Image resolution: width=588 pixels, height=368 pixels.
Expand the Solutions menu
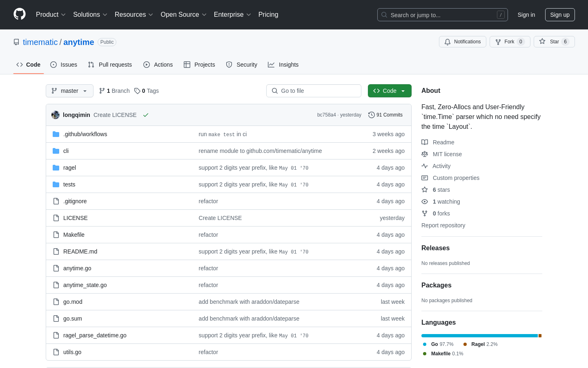point(90,15)
